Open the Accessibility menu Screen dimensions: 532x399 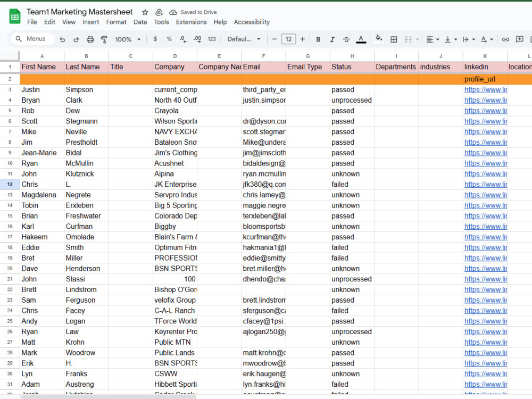(252, 22)
